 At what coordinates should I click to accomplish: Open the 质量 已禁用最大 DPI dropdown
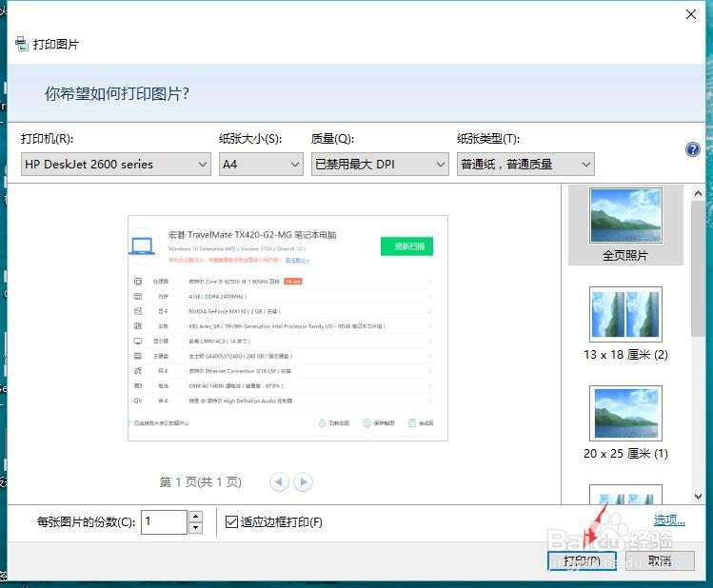380,164
